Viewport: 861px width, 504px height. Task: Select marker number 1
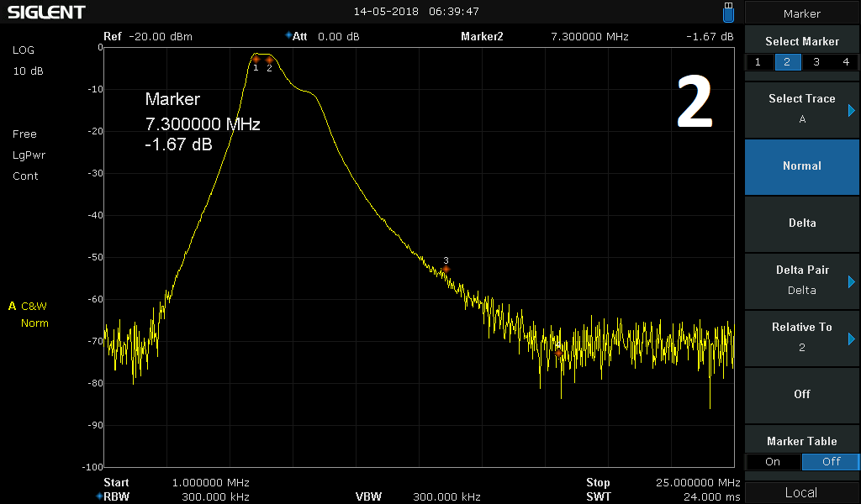pos(758,62)
